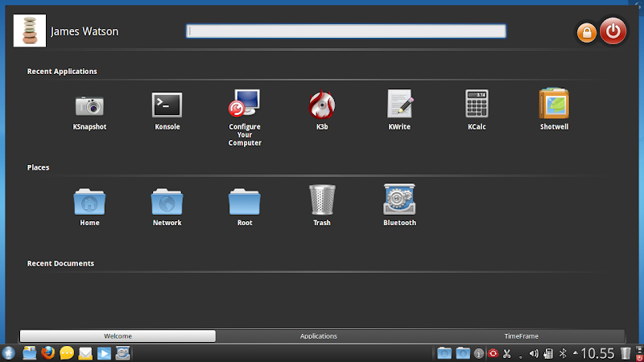Screen dimensions: 644x362
Task: Open the Shotwell photo manager
Action: [554, 103]
